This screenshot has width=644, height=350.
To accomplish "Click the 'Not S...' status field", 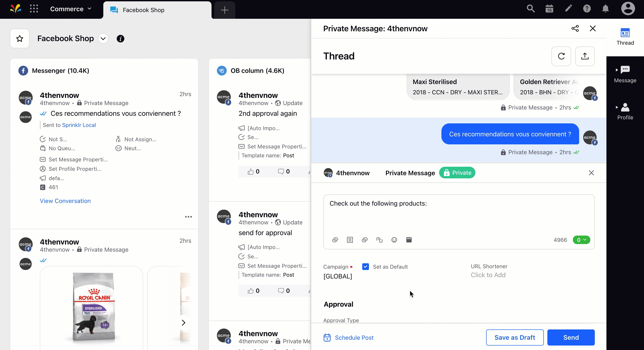I will (x=53, y=139).
